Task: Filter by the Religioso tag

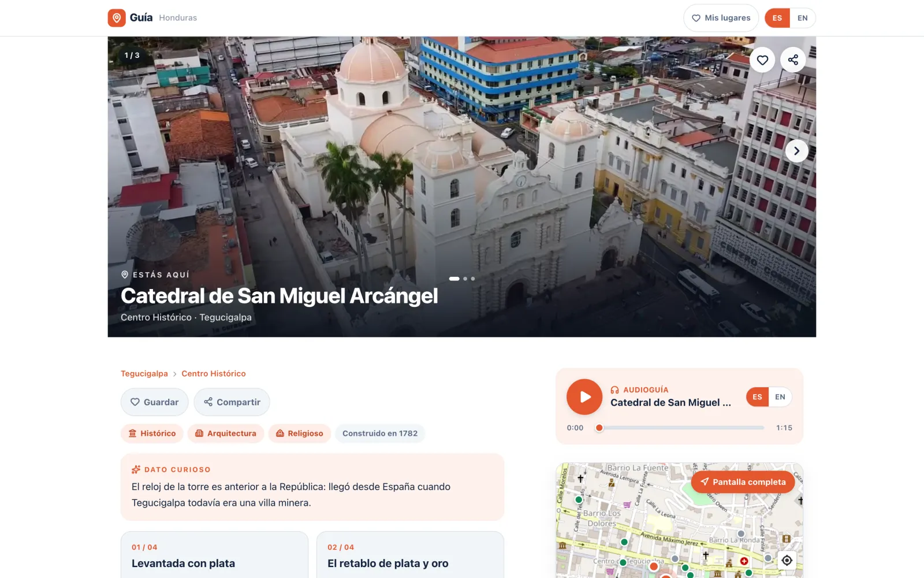Action: [x=299, y=433]
